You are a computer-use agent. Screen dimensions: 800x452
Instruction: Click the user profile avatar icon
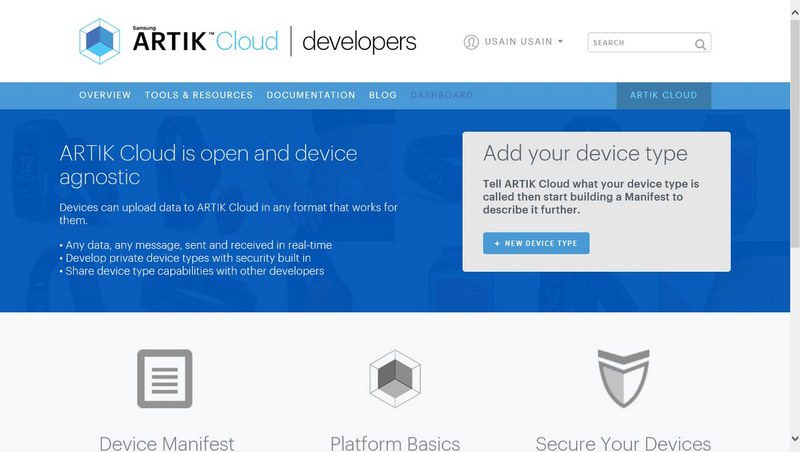click(x=471, y=42)
